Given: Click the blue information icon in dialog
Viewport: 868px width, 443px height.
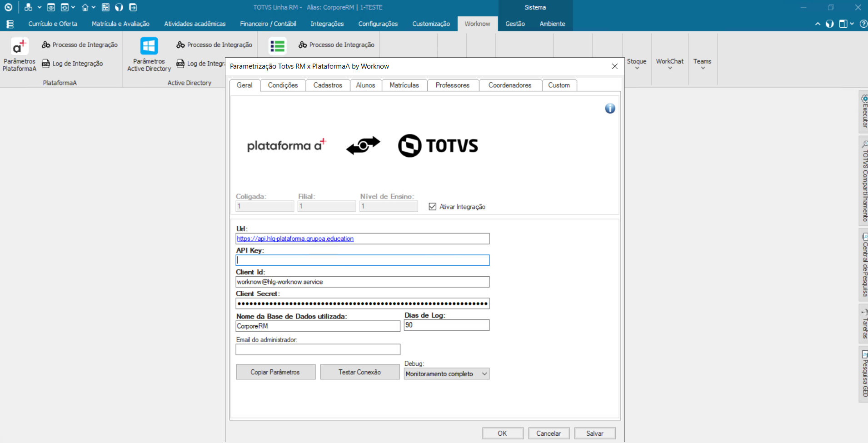Looking at the screenshot, I should [x=610, y=109].
